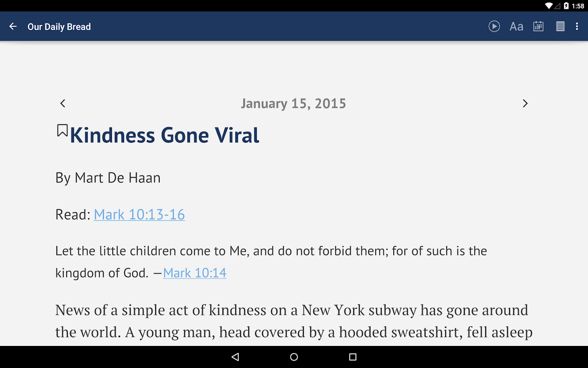Open the three-dot overflow menu
The height and width of the screenshot is (368, 588).
pyautogui.click(x=577, y=27)
